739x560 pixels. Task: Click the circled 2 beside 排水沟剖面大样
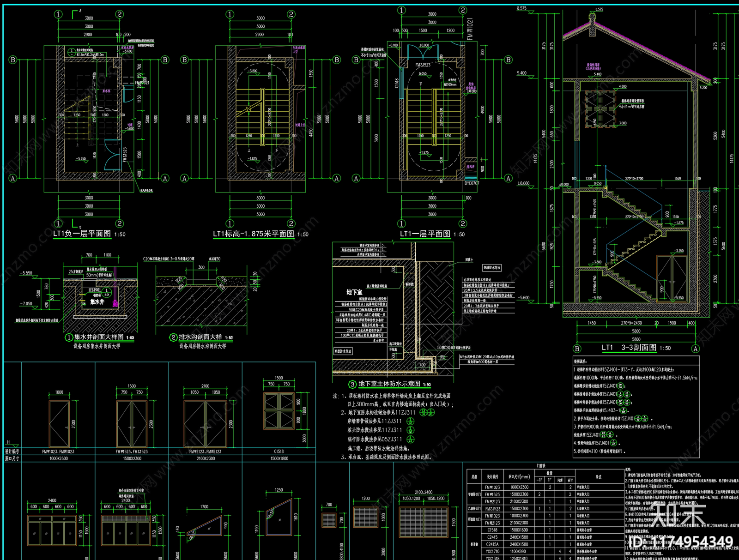click(x=174, y=337)
